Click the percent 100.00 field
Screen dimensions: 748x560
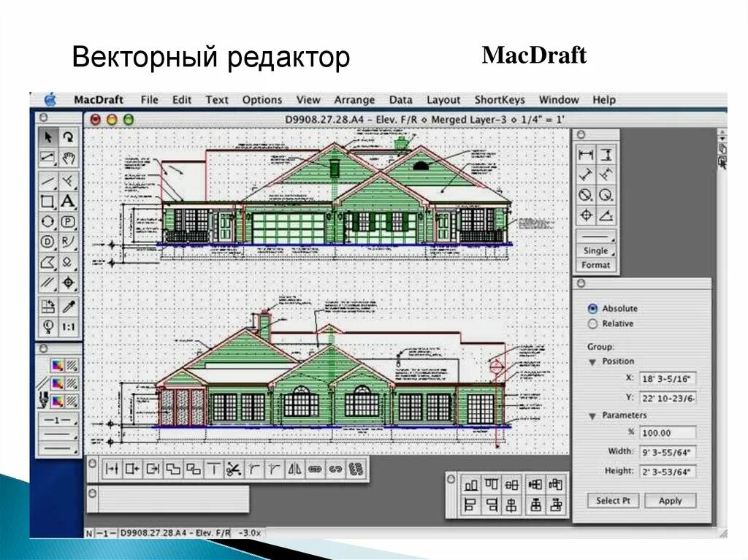tap(668, 433)
